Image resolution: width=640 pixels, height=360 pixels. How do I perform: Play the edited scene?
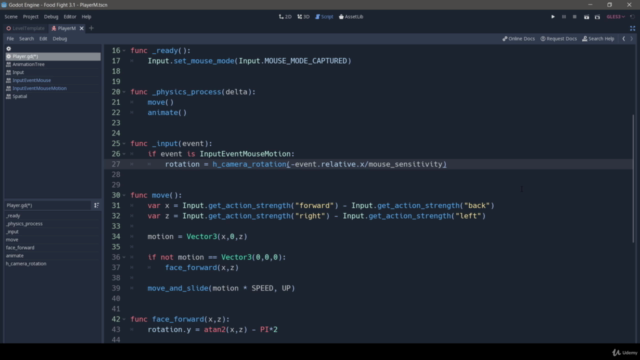tap(586, 17)
